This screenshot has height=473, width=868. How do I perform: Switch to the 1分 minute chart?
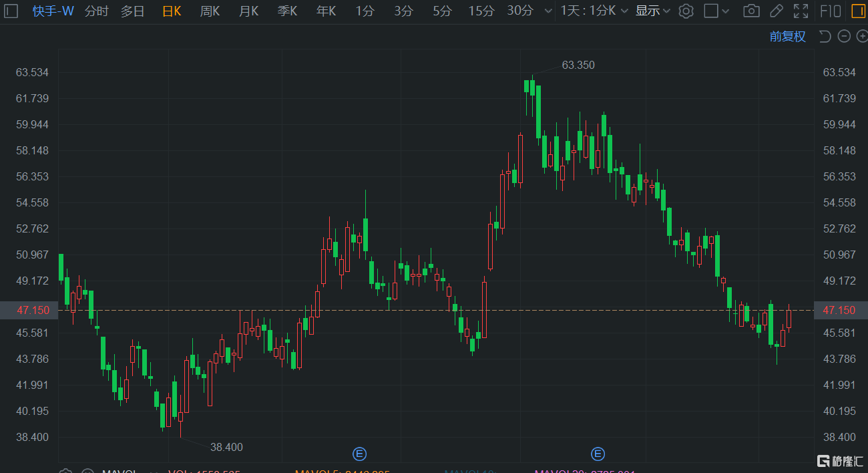365,11
